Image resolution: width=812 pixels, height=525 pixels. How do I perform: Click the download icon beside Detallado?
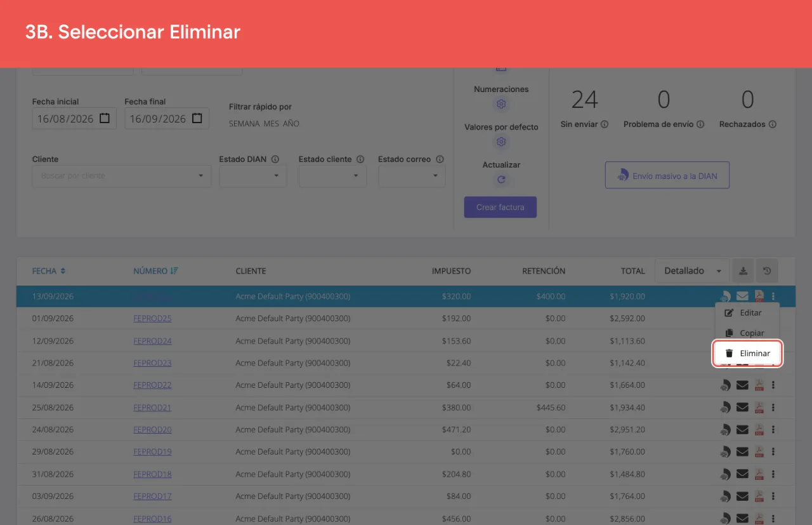[x=743, y=271]
